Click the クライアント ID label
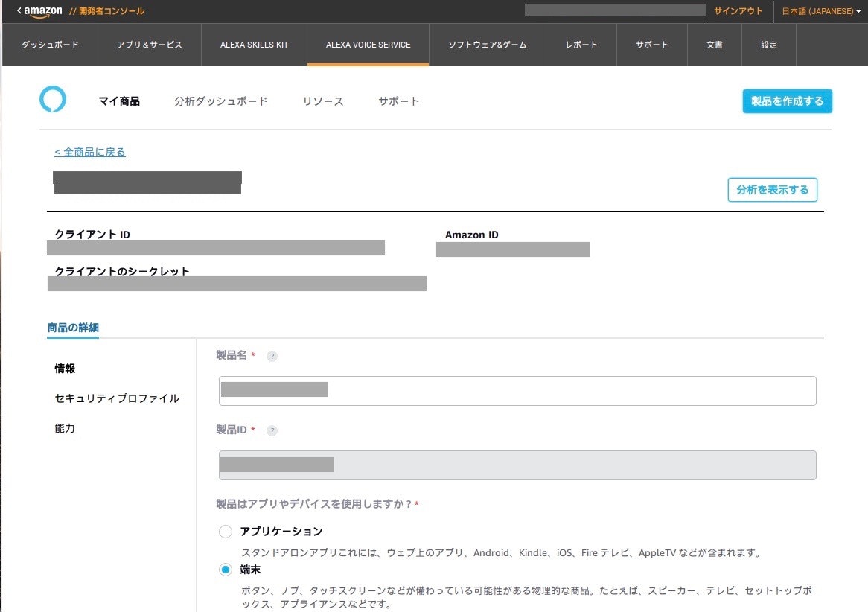 click(92, 235)
